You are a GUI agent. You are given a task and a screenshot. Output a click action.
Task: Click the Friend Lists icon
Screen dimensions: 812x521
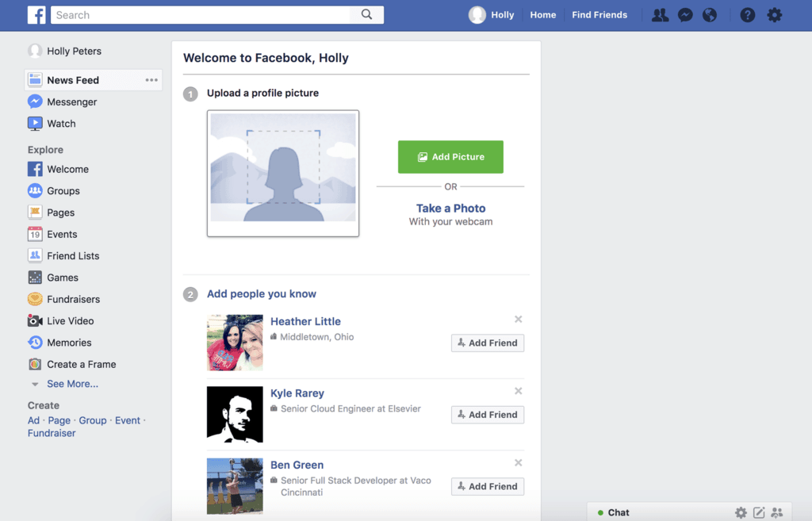35,255
